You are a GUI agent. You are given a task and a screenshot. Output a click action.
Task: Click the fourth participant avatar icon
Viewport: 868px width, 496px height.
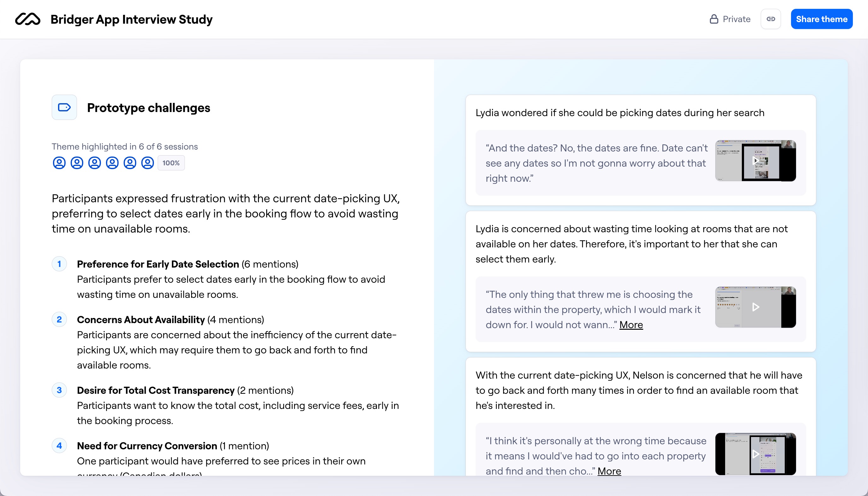coord(112,163)
